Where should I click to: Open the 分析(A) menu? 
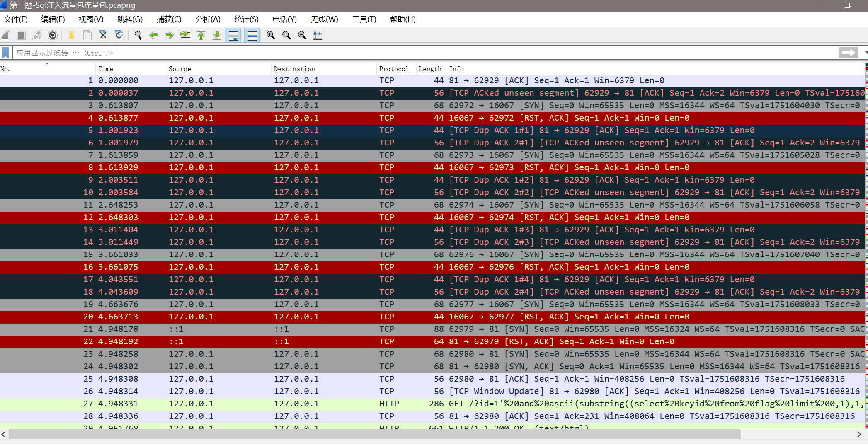(x=207, y=19)
